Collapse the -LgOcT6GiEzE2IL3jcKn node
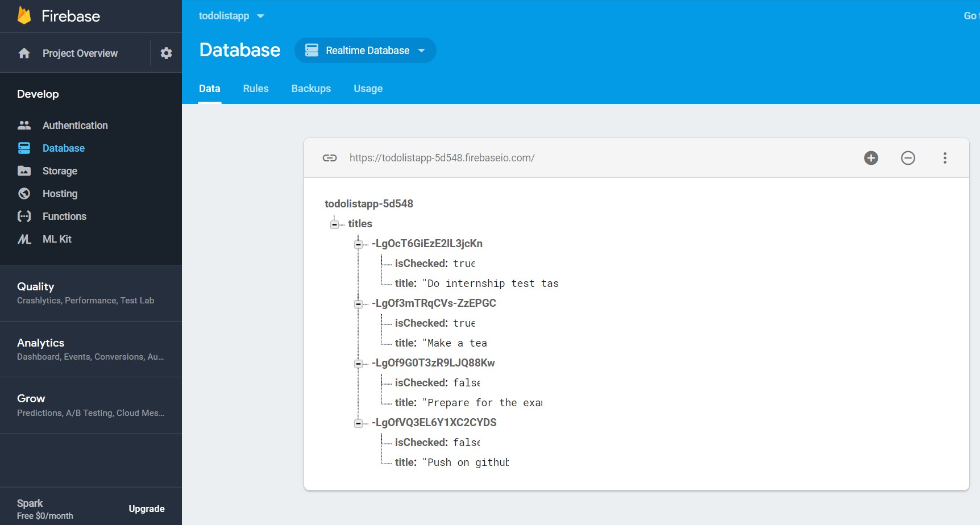 (358, 244)
